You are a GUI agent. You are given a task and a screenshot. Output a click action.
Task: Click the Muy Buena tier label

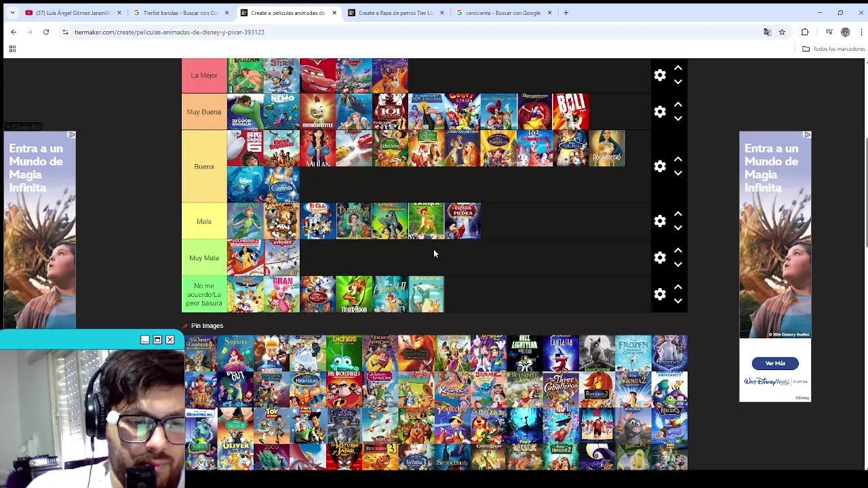[204, 112]
